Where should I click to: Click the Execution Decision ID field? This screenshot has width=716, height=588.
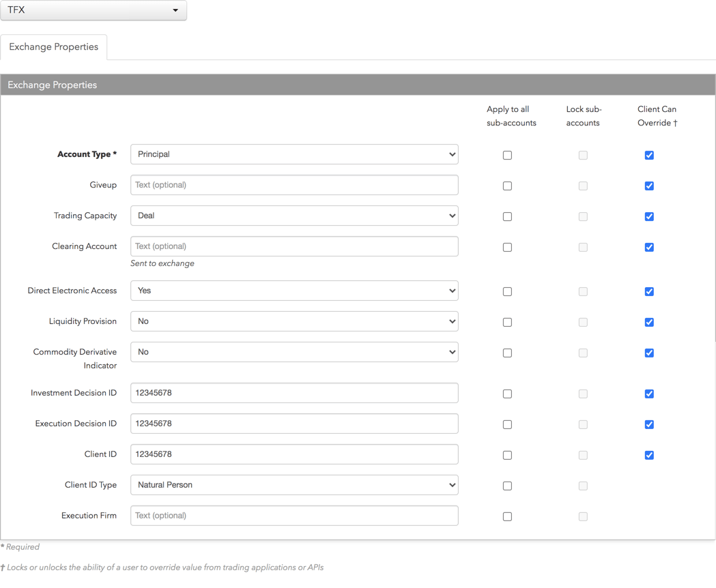pyautogui.click(x=294, y=424)
